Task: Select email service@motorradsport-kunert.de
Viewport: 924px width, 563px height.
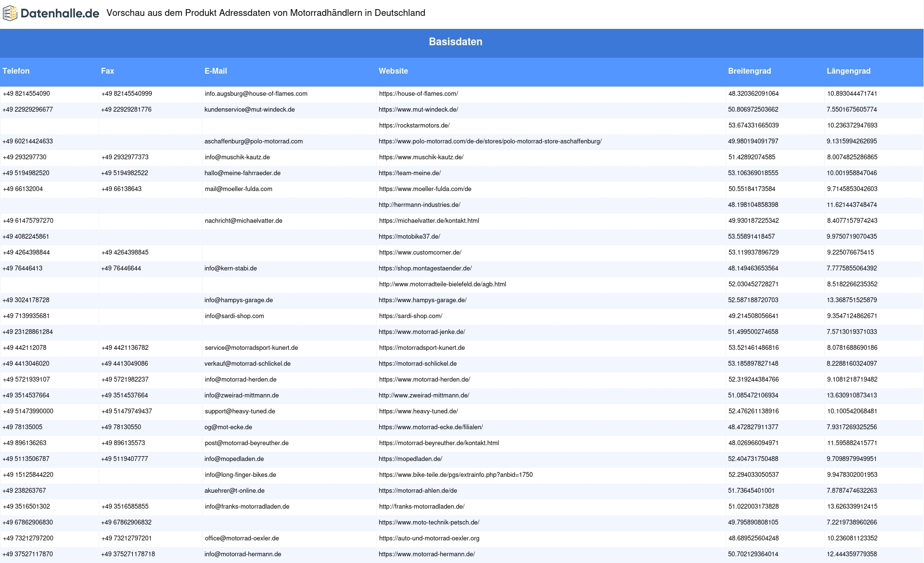Action: 251,348
